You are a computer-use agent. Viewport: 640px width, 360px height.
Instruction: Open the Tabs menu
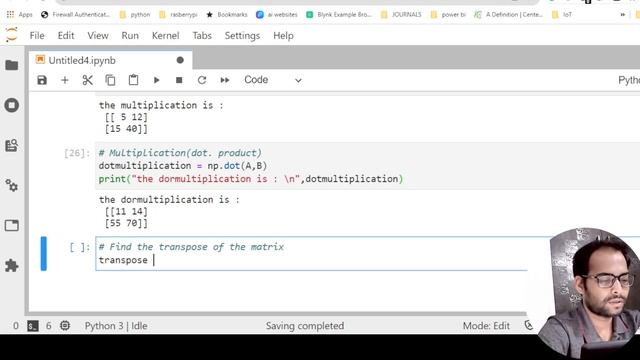[202, 36]
